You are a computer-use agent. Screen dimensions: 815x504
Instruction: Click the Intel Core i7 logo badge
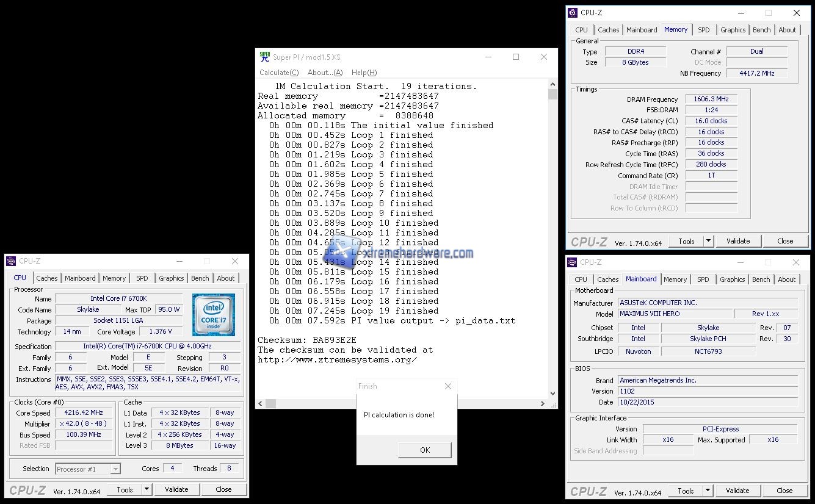point(214,315)
